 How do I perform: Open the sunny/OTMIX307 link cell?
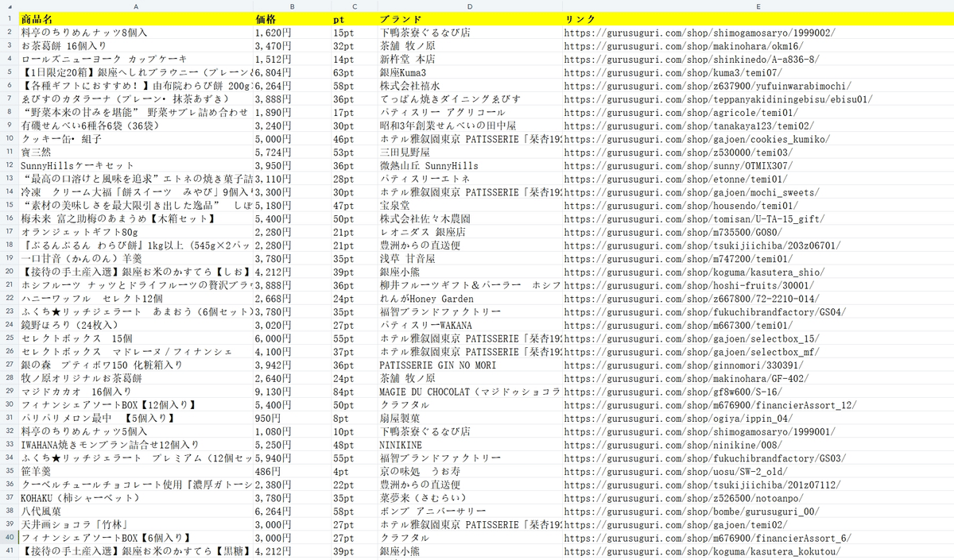(x=758, y=165)
